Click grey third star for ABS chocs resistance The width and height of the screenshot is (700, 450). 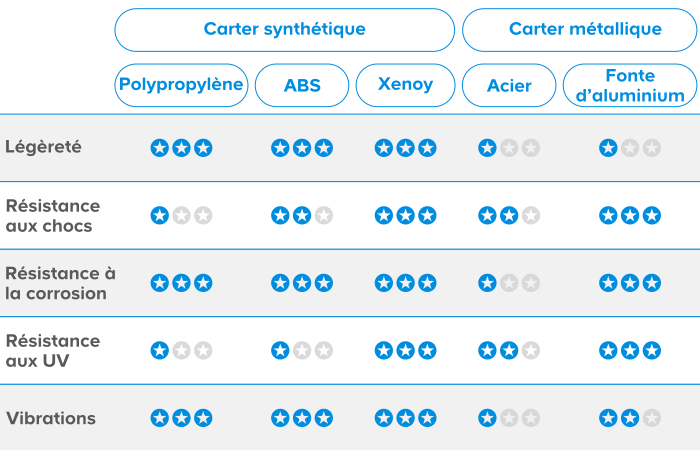click(x=324, y=216)
